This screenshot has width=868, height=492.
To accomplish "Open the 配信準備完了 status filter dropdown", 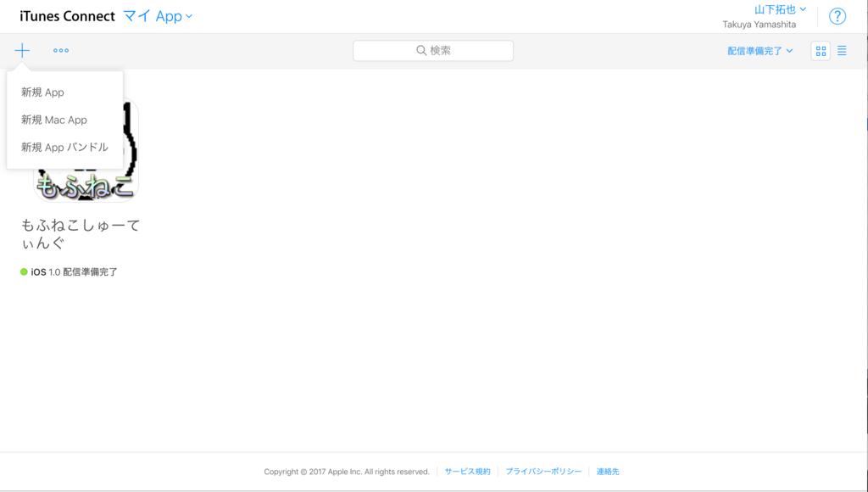I will pyautogui.click(x=760, y=51).
